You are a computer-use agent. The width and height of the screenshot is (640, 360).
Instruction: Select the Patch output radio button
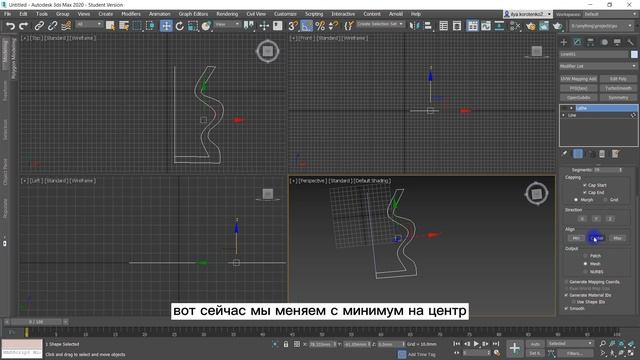coord(585,256)
